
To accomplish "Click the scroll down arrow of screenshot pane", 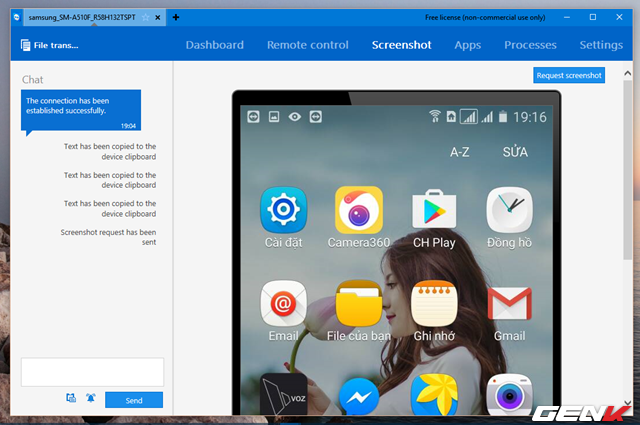I will click(628, 403).
